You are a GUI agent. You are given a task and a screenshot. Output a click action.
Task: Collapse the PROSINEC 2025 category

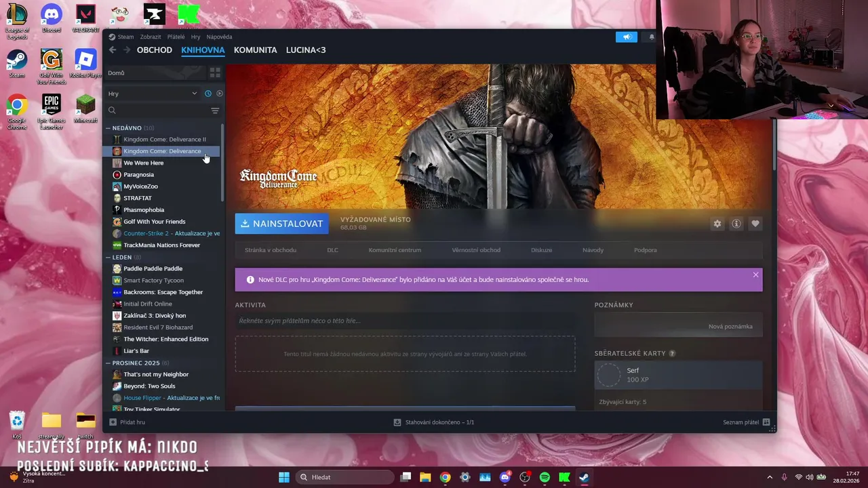click(108, 363)
